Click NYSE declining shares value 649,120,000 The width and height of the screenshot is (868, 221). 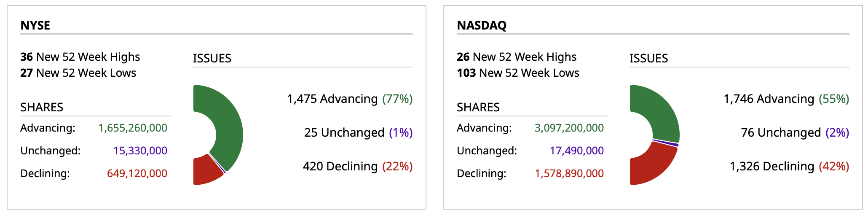pyautogui.click(x=137, y=173)
